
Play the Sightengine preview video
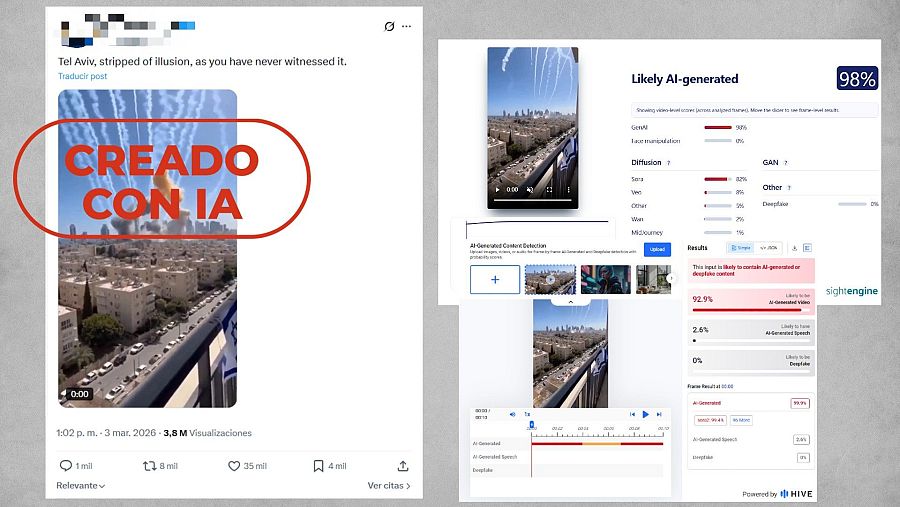pos(497,189)
